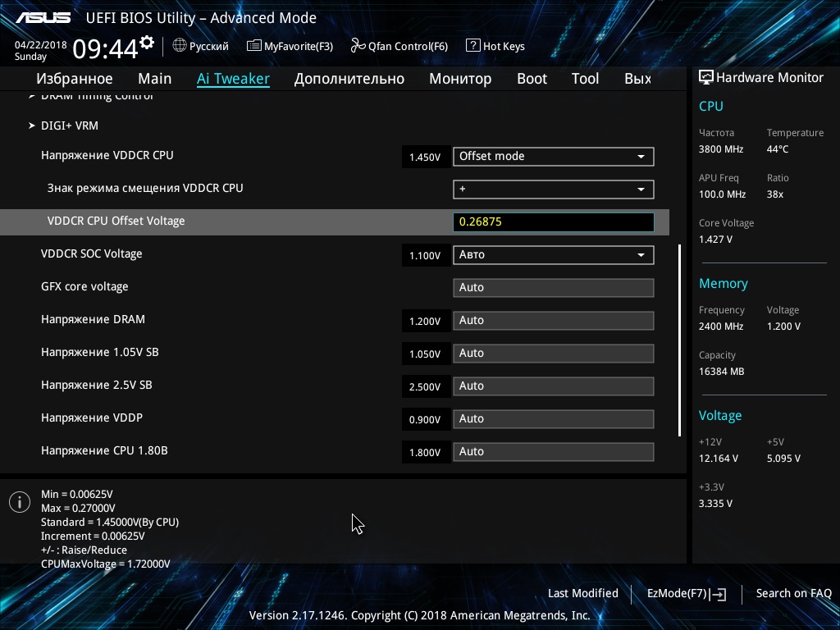The width and height of the screenshot is (840, 630).
Task: Click +5V 5.095 V reading
Action: [783, 459]
